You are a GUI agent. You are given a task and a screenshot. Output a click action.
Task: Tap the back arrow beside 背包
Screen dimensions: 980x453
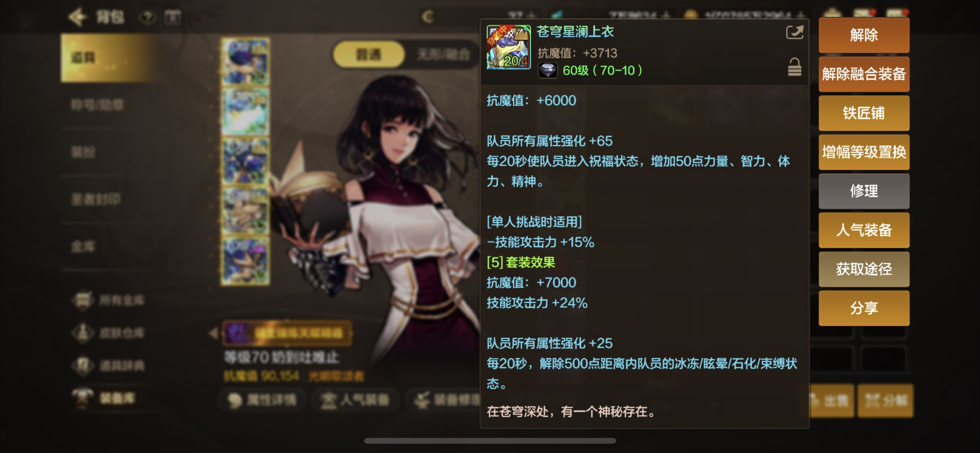coord(77,17)
